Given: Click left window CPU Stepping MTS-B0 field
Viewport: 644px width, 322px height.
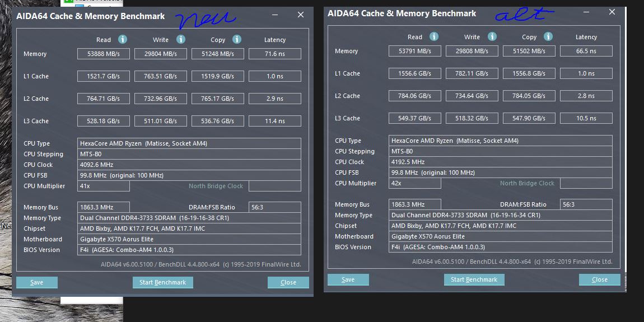Looking at the screenshot, I should [x=189, y=154].
